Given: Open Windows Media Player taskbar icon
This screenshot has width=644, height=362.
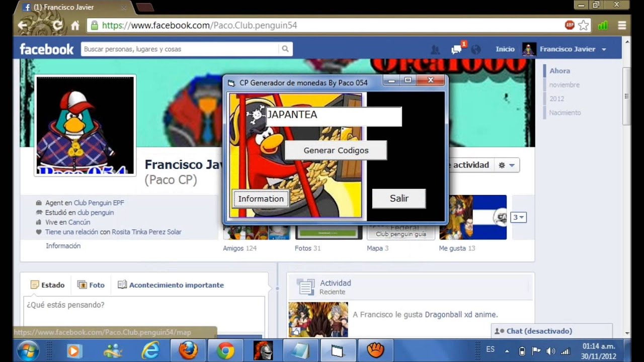Looking at the screenshot, I should click(74, 350).
